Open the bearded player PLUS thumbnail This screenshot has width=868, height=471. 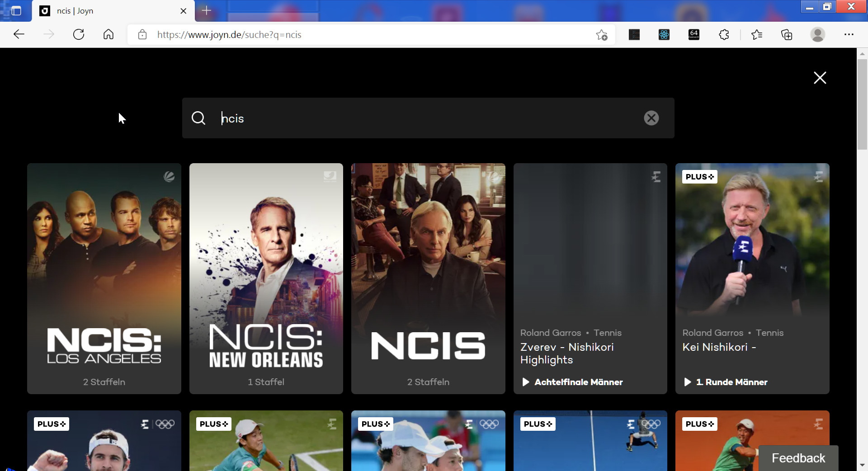click(104, 441)
